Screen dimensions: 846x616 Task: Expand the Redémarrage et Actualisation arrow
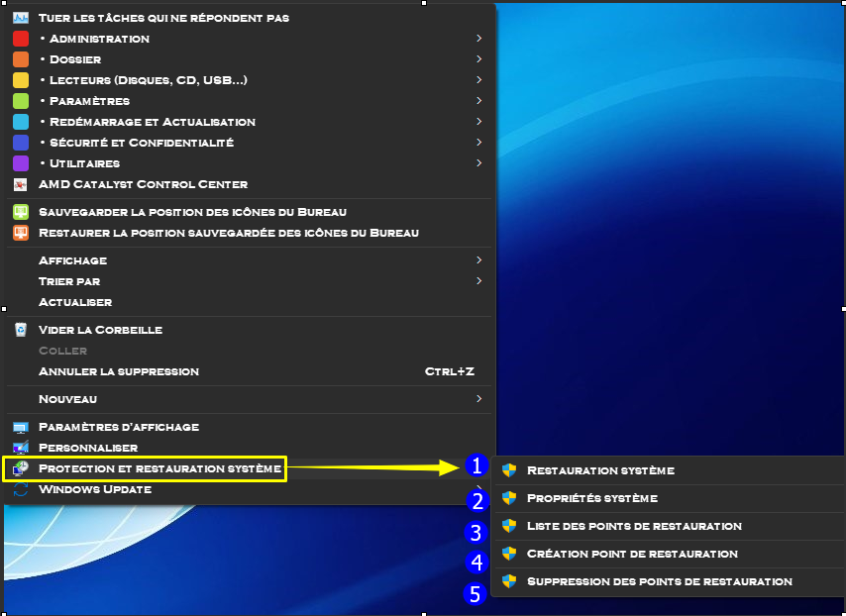479,122
